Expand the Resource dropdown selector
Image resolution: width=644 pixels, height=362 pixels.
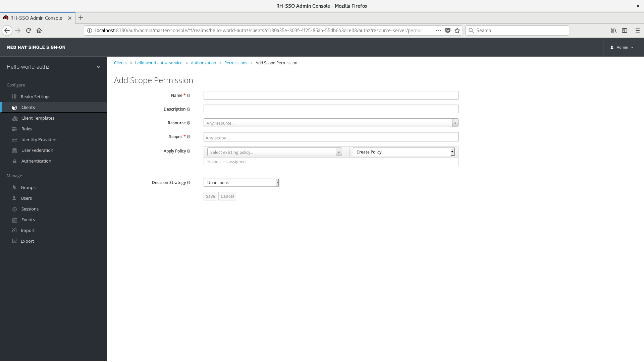click(x=455, y=123)
